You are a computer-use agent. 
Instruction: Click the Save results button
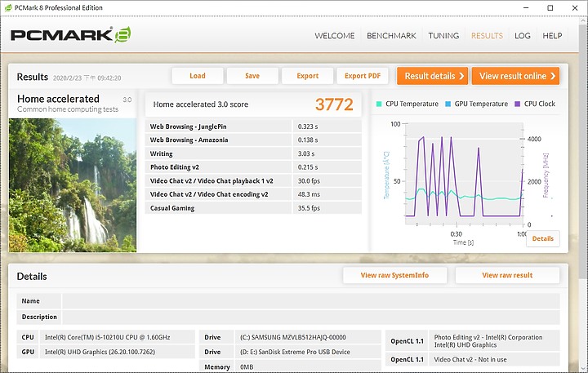tap(252, 76)
